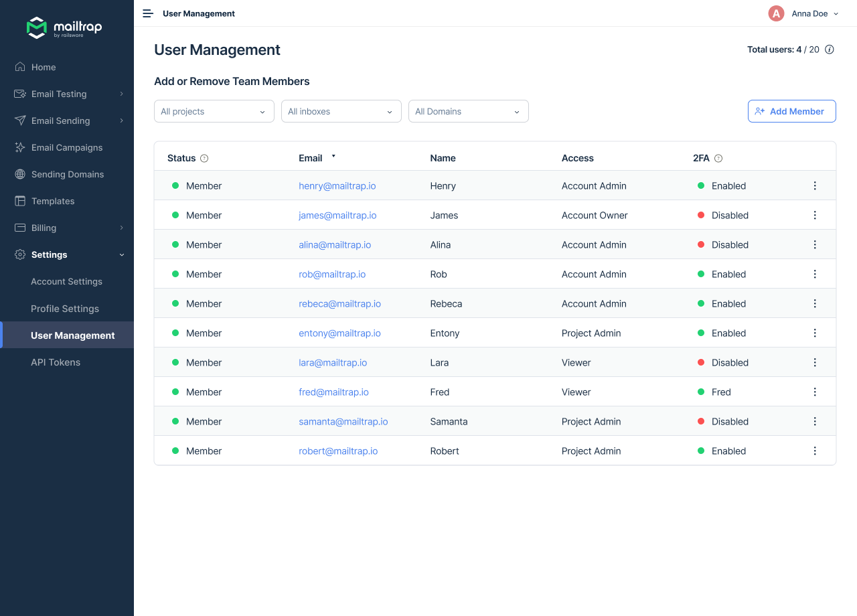Click the Mailtrap logo in sidebar

64,27
